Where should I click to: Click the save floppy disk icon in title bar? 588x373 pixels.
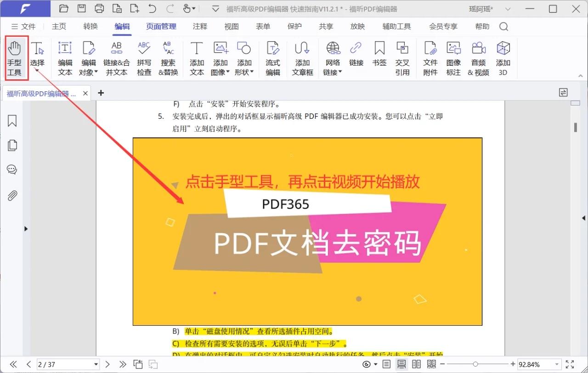point(81,9)
